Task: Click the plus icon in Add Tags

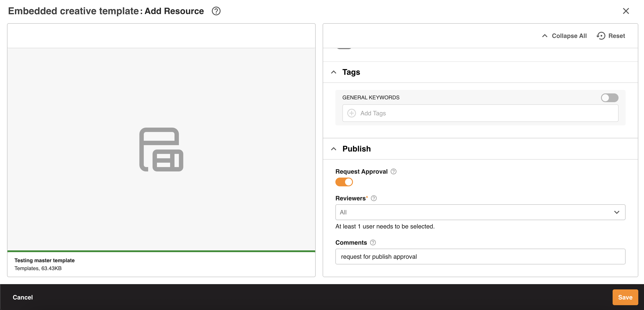Action: tap(351, 113)
